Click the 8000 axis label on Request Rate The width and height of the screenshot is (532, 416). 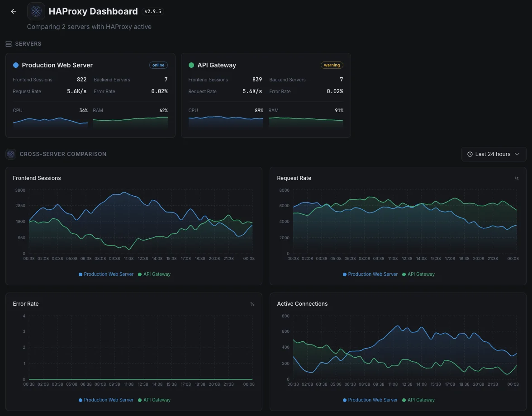click(x=284, y=190)
